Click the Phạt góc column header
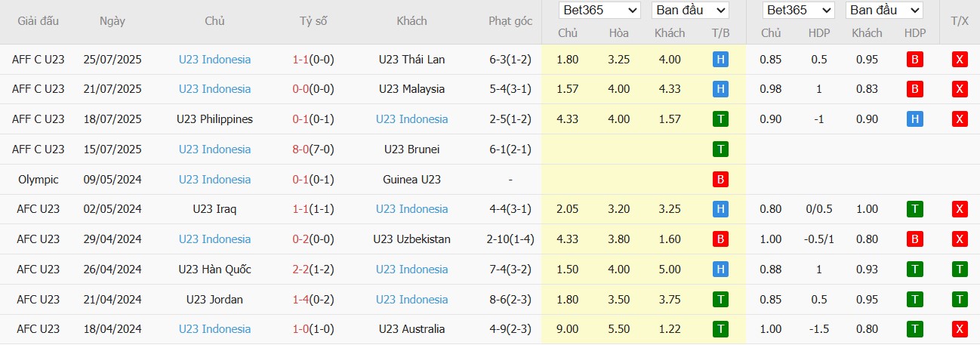Viewport: 980px width, 345px height. tap(510, 21)
